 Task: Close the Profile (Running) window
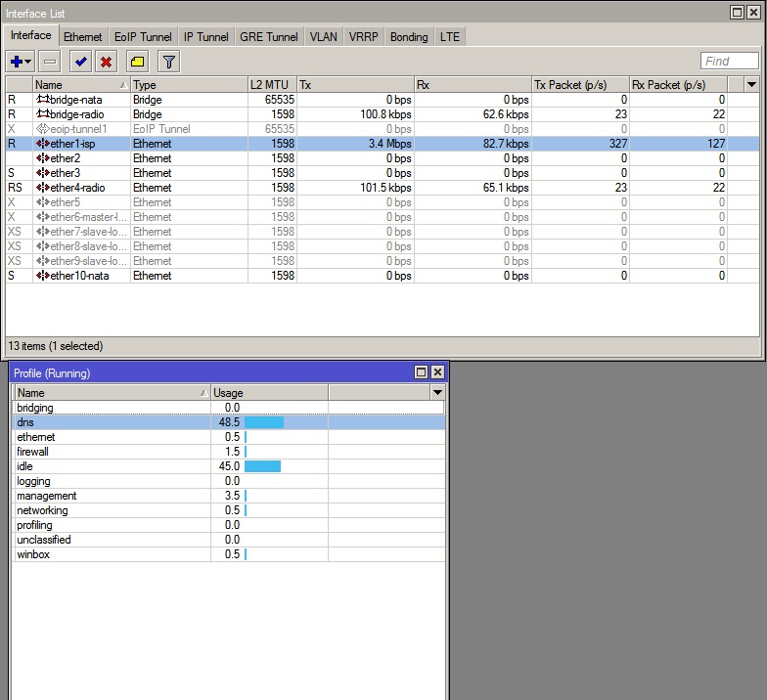pos(437,372)
